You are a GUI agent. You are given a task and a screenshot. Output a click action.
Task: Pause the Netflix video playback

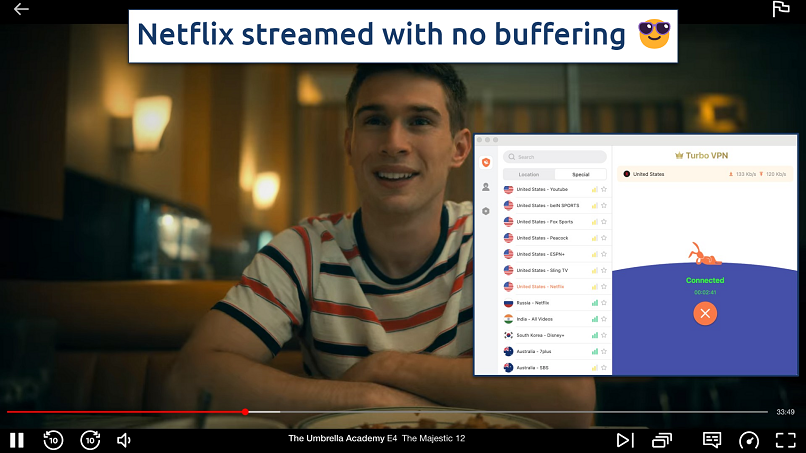tap(17, 440)
